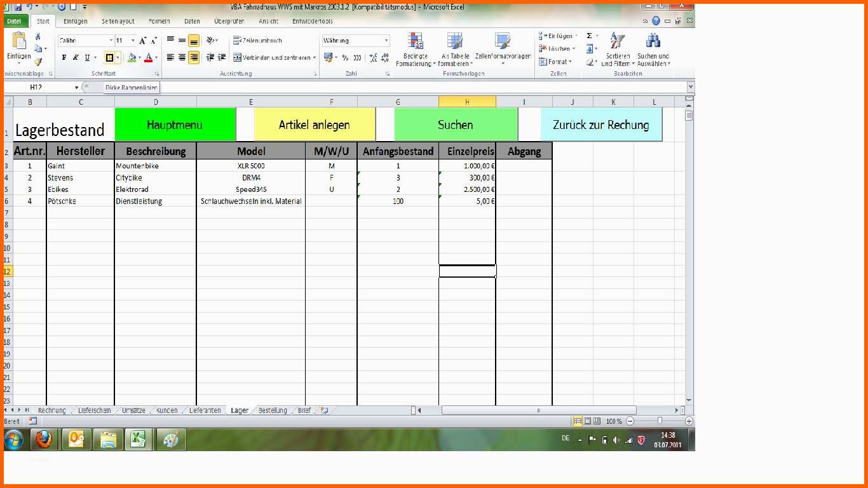The image size is (868, 488).
Task: Click the scissors Cut icon
Action: tap(38, 37)
